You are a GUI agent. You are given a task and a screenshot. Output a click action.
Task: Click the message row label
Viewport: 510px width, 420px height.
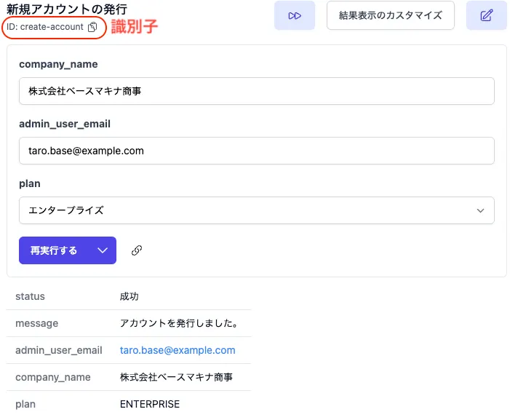(37, 323)
